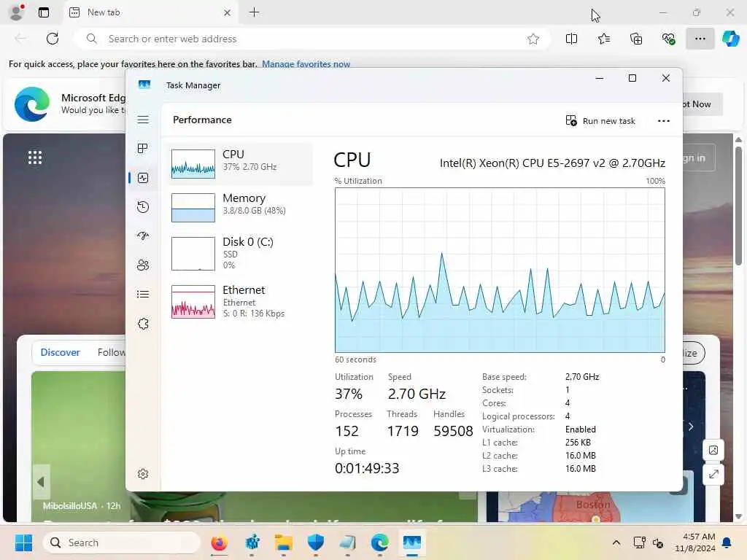Click Manage favorites now link

pos(306,64)
